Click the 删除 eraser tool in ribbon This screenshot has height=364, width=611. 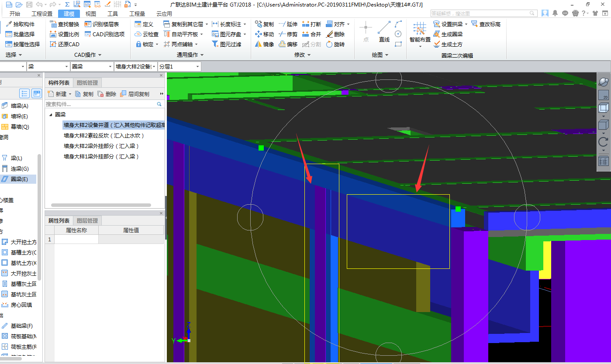[335, 34]
